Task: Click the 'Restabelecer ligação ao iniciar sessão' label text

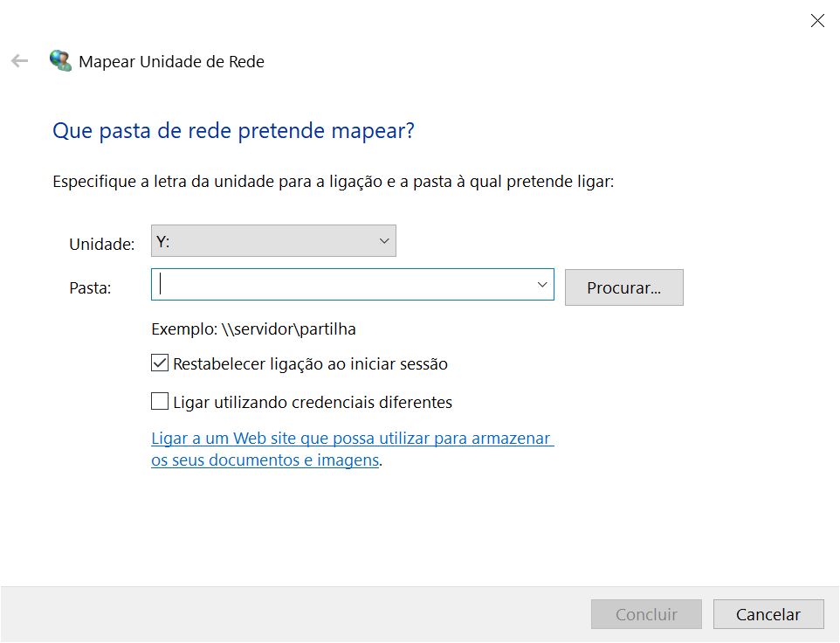Action: (310, 363)
